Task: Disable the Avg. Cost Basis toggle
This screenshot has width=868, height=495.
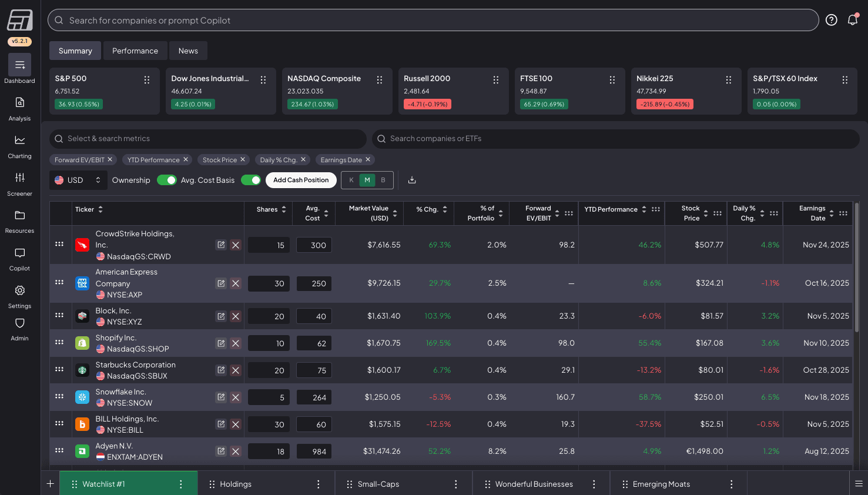Action: [251, 180]
